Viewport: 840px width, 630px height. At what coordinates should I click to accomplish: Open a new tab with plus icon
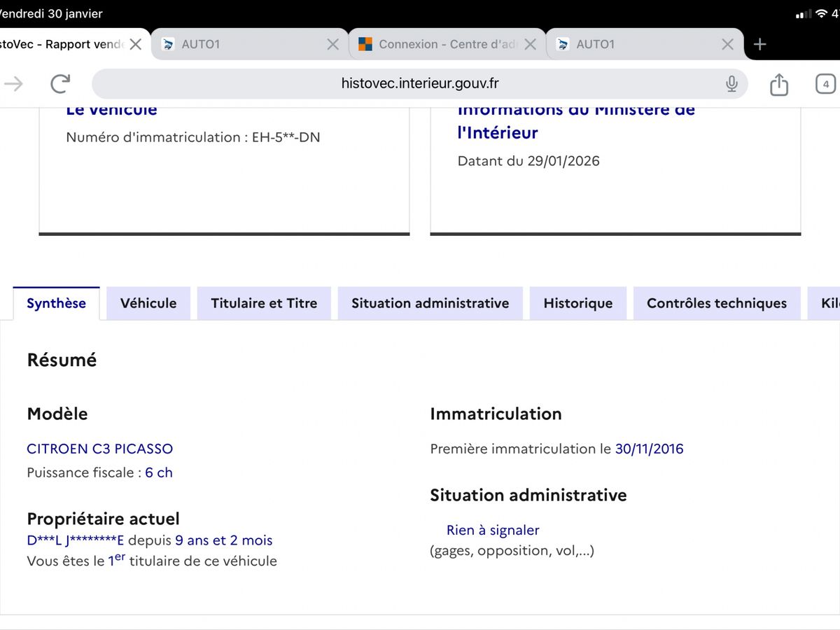point(760,44)
